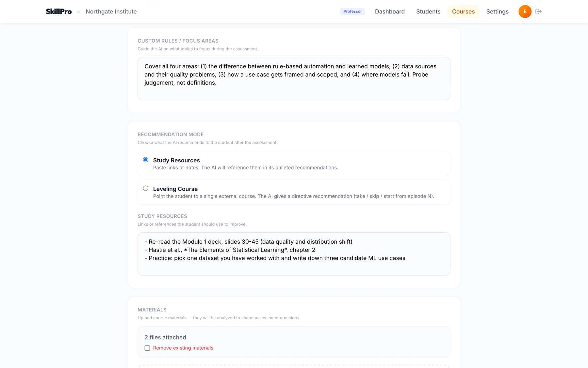Click the 'Guide the AI on what topics' hint
The width and height of the screenshot is (588, 368).
pos(198,49)
